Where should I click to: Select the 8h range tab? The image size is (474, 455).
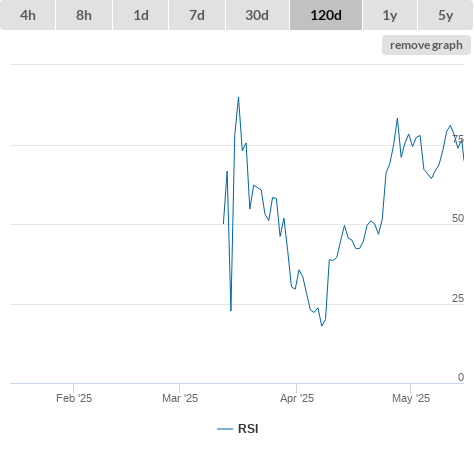[x=84, y=15]
